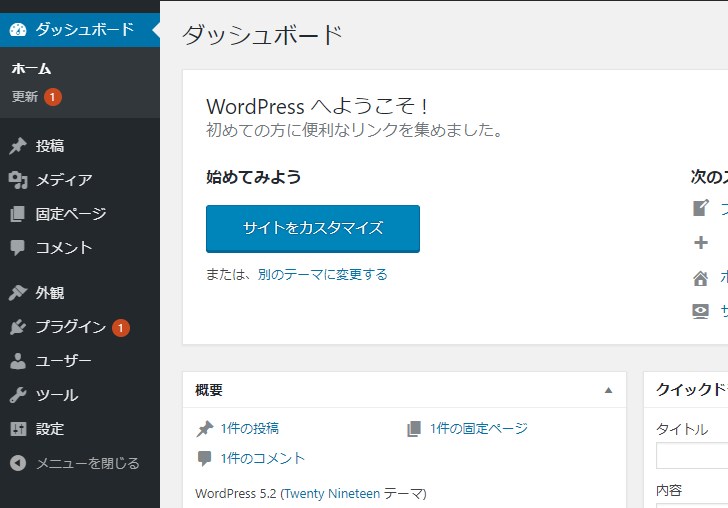Open the 更新 submenu item

point(25,97)
